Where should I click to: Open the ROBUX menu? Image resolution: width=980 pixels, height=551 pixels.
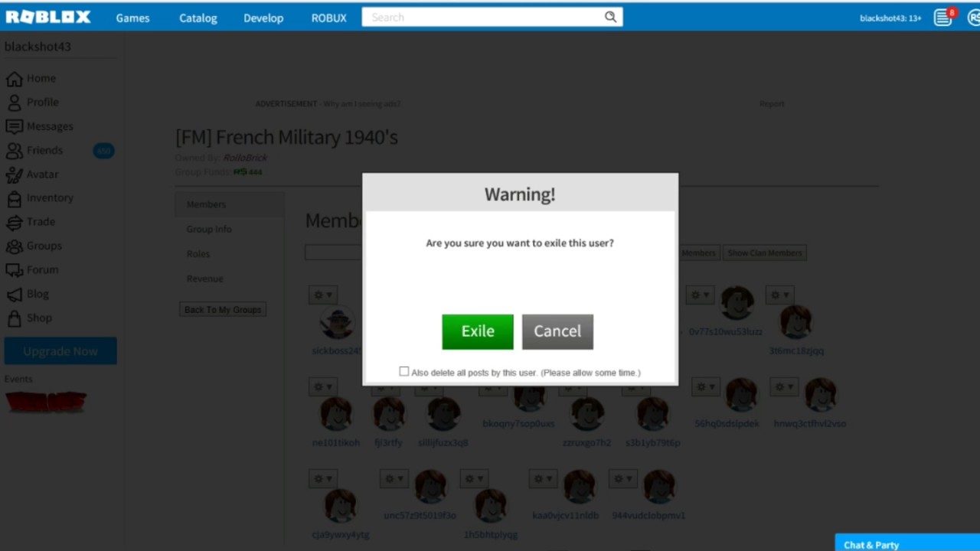(329, 18)
